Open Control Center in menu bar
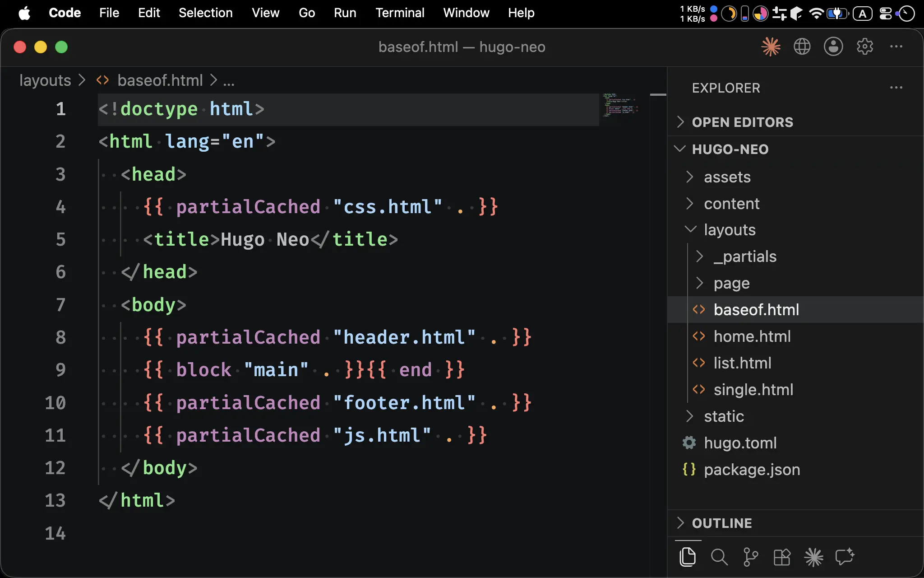 tap(886, 13)
